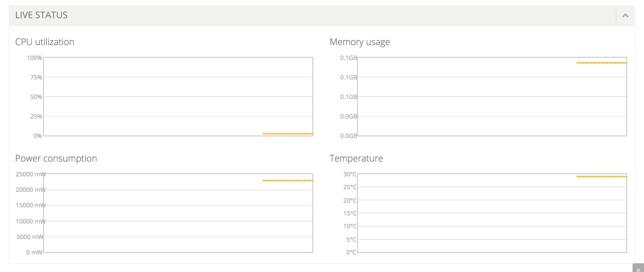Click the Power consumption chart title

(x=56, y=159)
